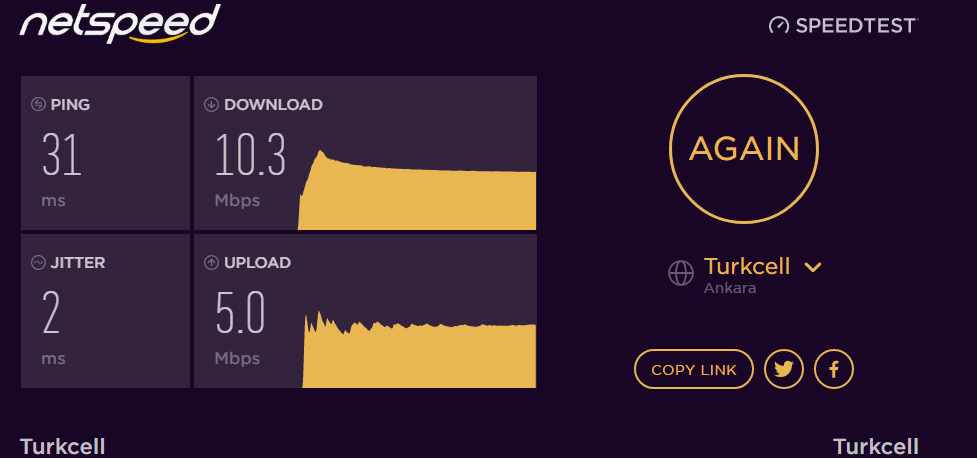The image size is (977, 458).
Task: Click the ping icon
Action: [x=38, y=105]
